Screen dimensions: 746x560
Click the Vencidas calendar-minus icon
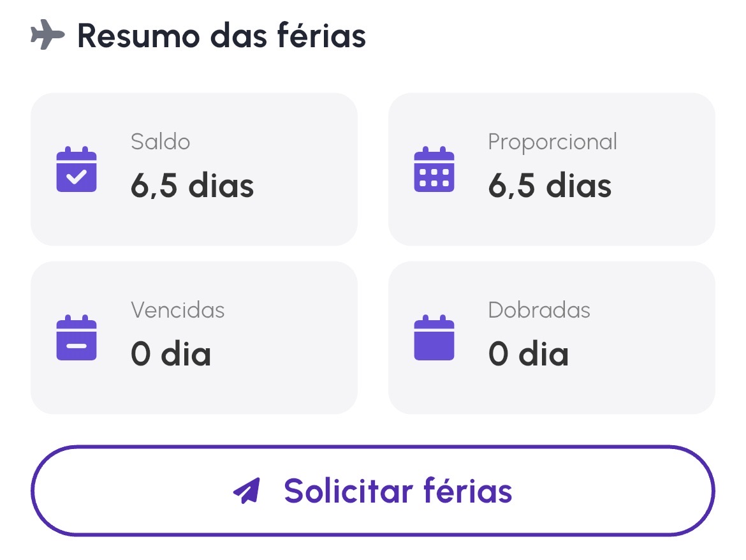click(x=77, y=338)
